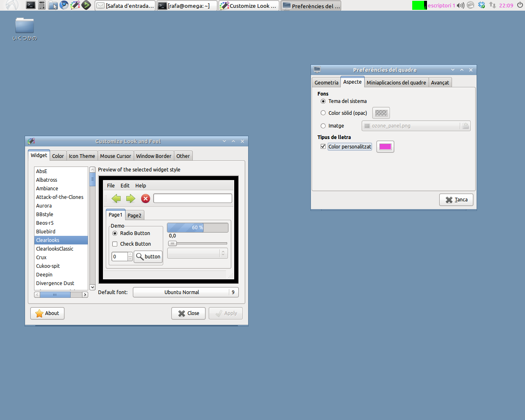This screenshot has height=420, width=525.
Task: Uncheck the Color personalitzat checkbox
Action: 323,146
